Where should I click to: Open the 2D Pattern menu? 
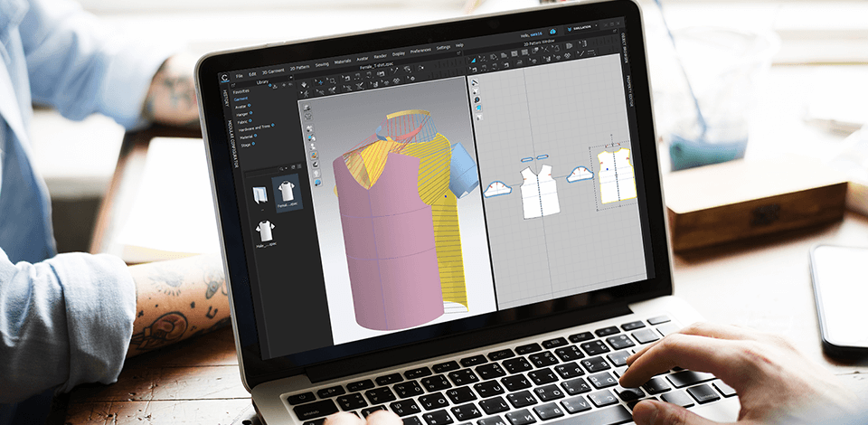(x=299, y=68)
